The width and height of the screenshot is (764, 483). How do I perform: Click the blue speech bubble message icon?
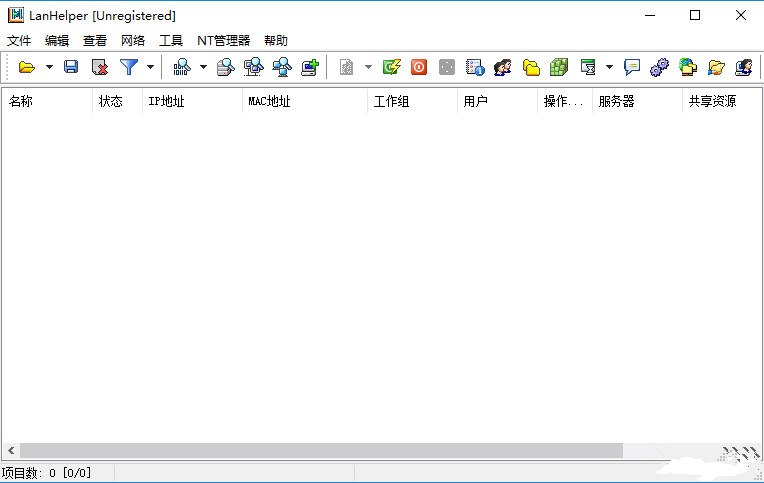click(x=632, y=67)
